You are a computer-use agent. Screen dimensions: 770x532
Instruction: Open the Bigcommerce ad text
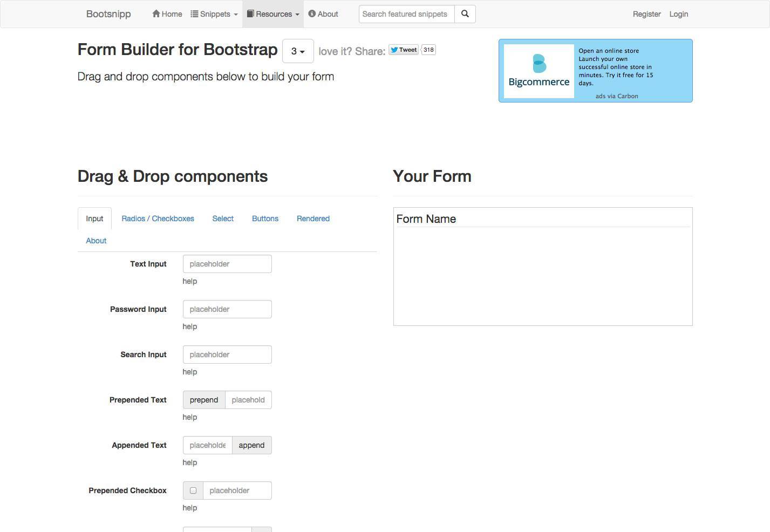616,67
